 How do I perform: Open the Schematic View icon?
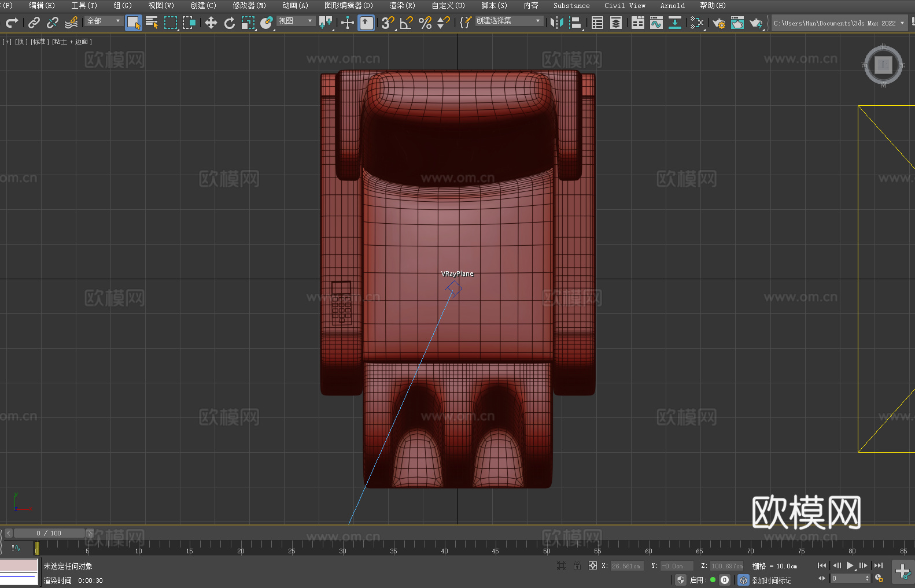[x=697, y=23]
